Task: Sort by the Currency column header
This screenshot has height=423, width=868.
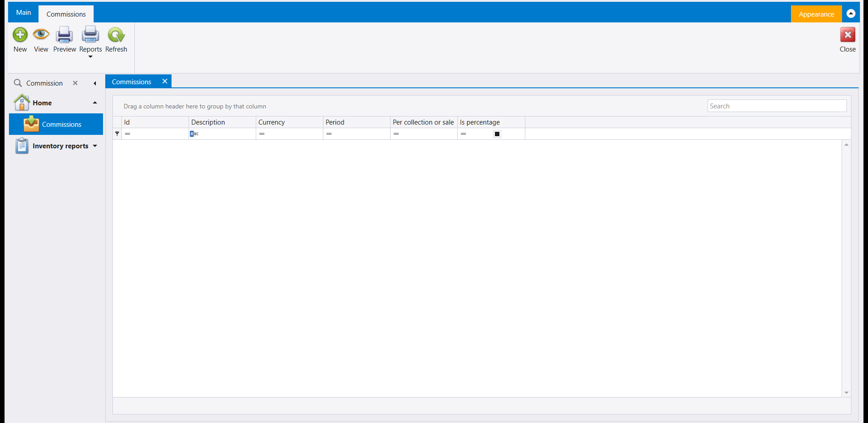Action: pos(289,122)
